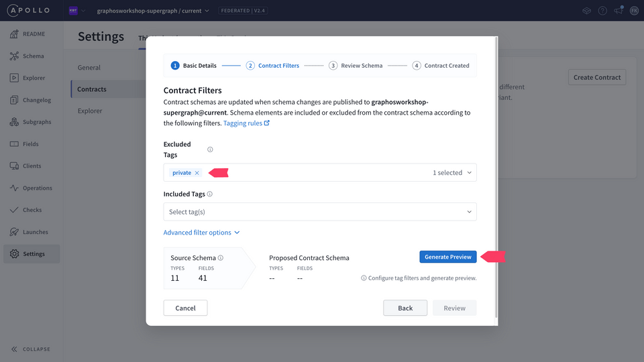Screen dimensions: 644x362
Task: Select the Review Schema step
Action: point(356,66)
